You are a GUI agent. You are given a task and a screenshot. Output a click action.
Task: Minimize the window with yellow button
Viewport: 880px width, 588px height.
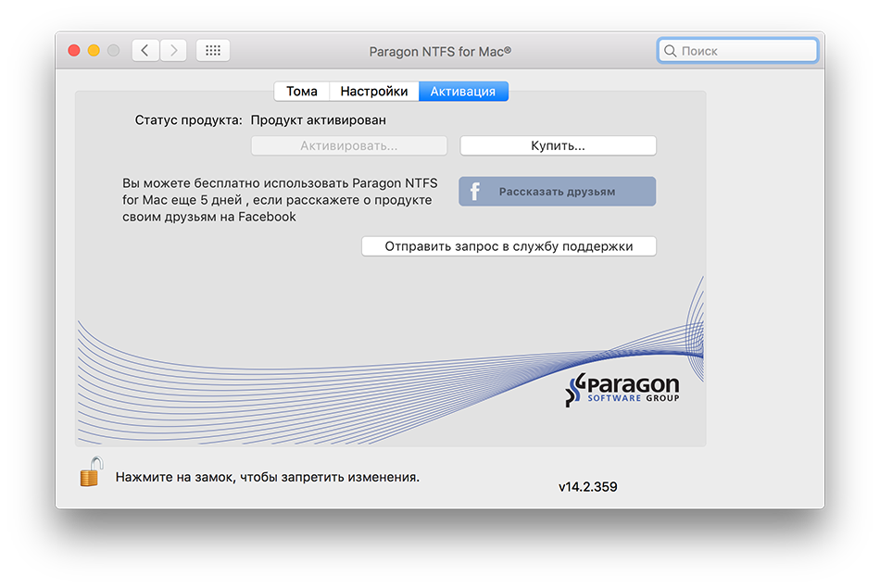point(94,51)
